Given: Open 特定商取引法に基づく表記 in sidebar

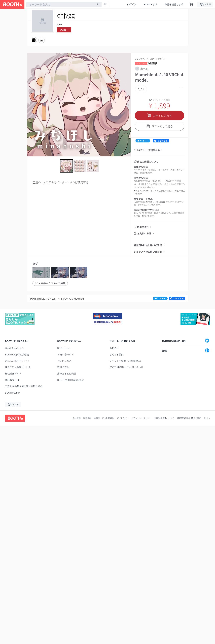Looking at the screenshot, I should pos(149,245).
